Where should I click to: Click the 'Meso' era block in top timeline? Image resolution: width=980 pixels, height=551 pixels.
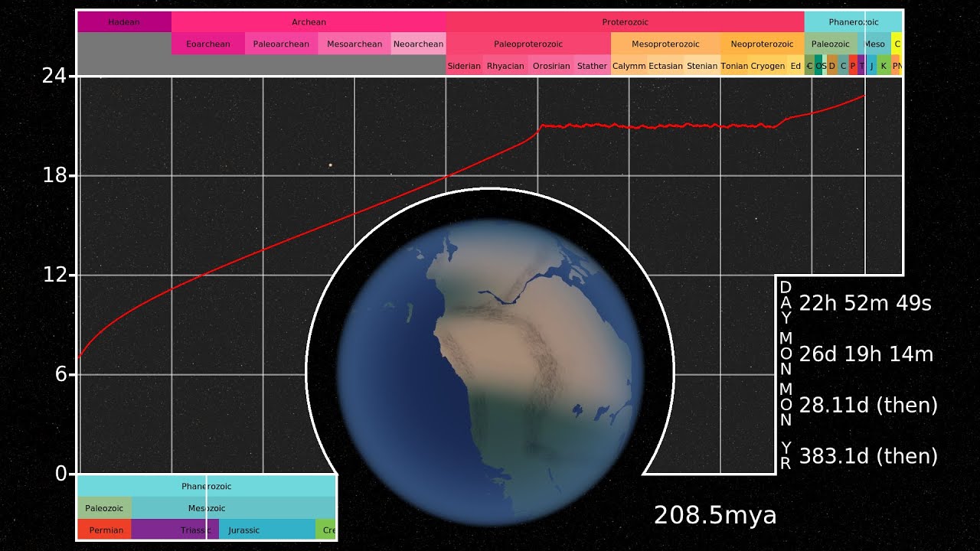[x=874, y=44]
